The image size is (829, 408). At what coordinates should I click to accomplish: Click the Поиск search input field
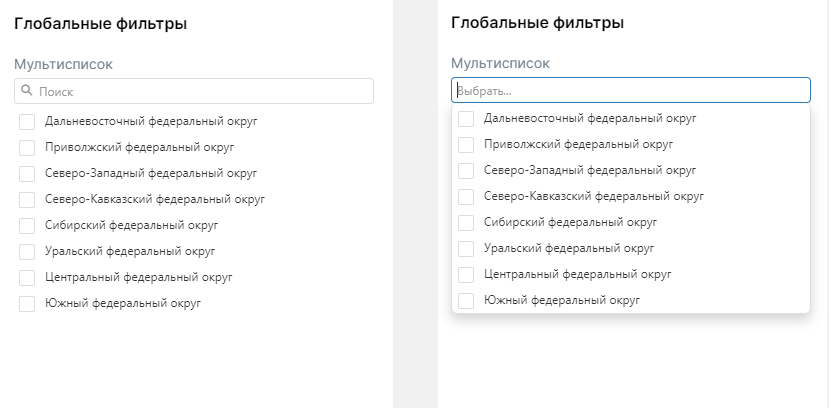(200, 91)
